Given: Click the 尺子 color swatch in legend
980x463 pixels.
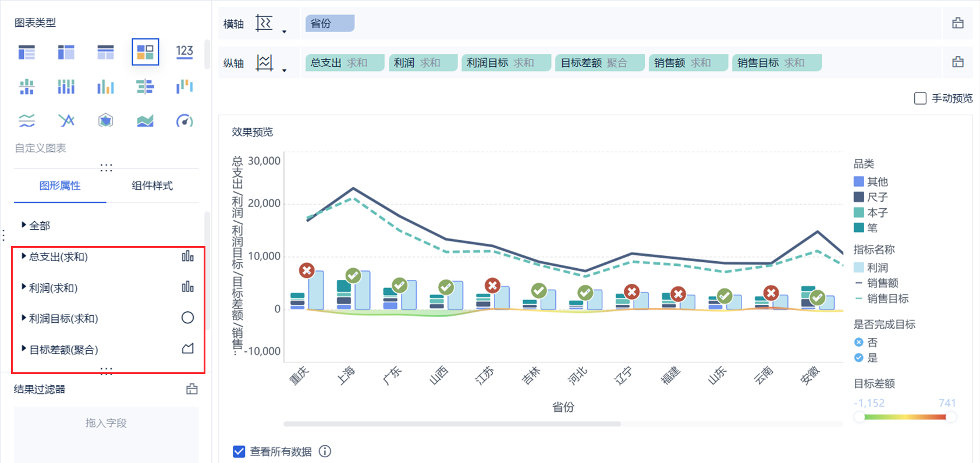Looking at the screenshot, I should [x=859, y=197].
